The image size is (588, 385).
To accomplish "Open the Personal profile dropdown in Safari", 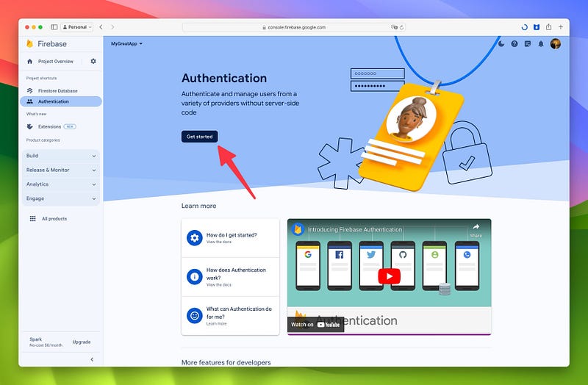I will coord(77,27).
